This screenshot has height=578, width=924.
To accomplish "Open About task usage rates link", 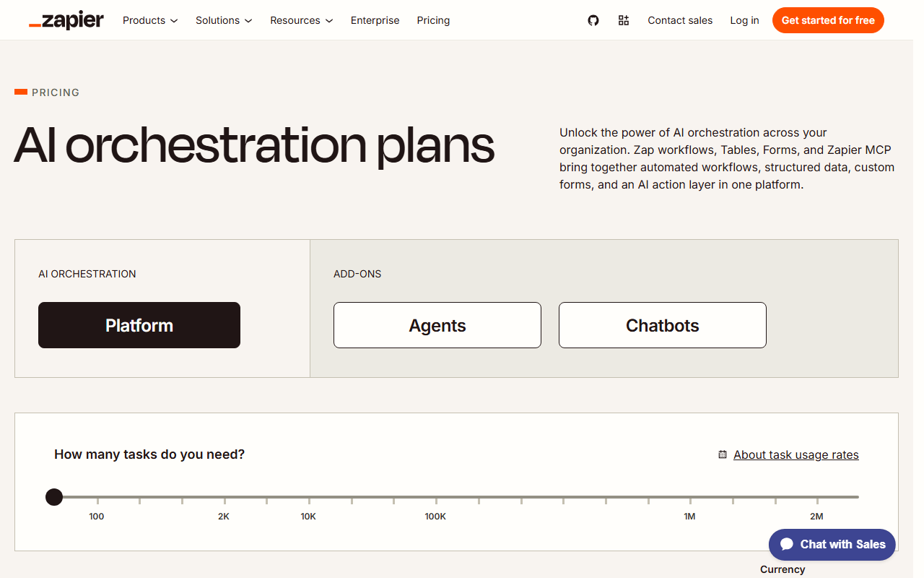I will tap(796, 454).
